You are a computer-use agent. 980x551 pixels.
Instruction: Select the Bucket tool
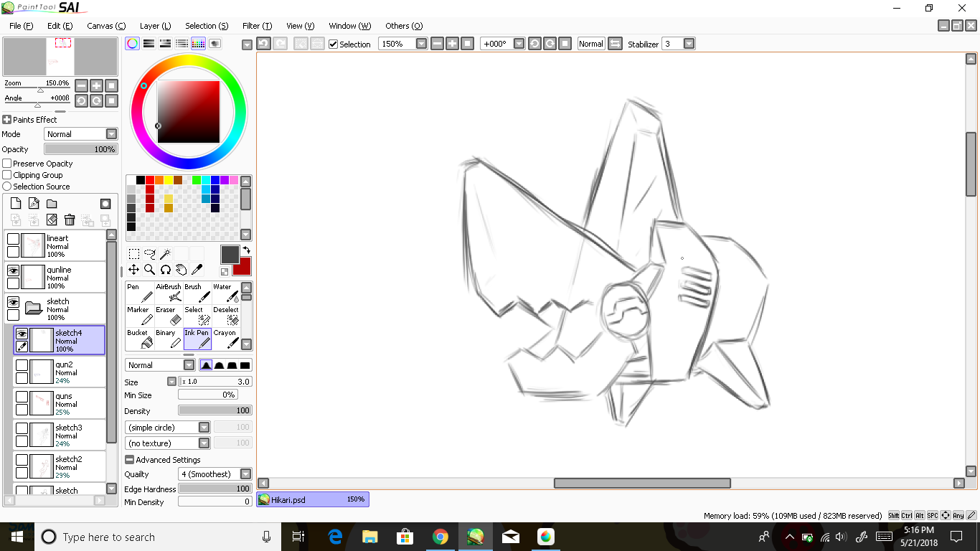140,339
